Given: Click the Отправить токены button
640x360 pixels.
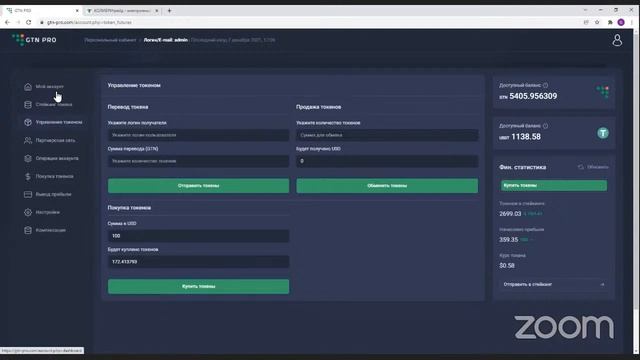Looking at the screenshot, I should pos(198,186).
